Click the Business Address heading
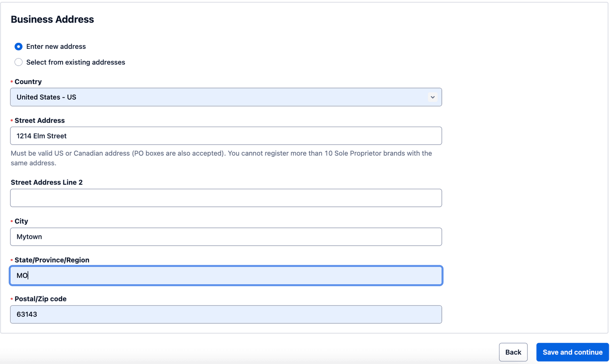The image size is (611, 364). (52, 19)
